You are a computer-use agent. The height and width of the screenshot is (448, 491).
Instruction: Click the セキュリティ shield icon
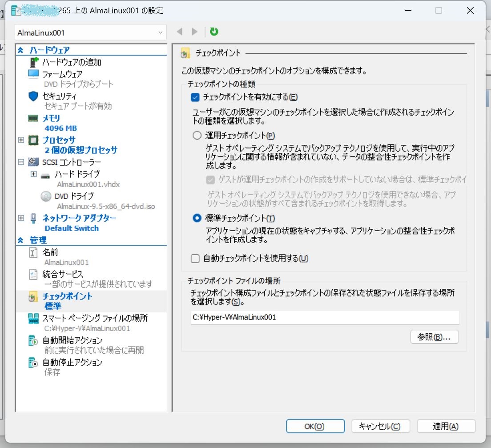click(33, 96)
